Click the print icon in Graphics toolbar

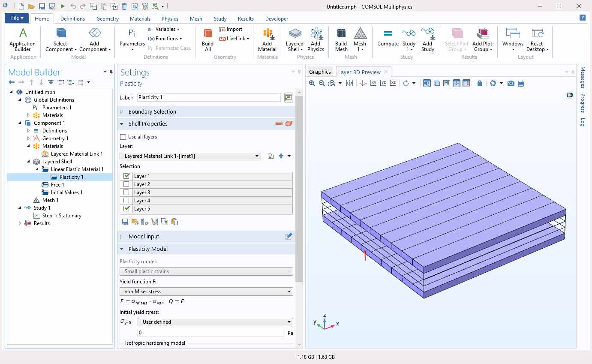pos(521,83)
